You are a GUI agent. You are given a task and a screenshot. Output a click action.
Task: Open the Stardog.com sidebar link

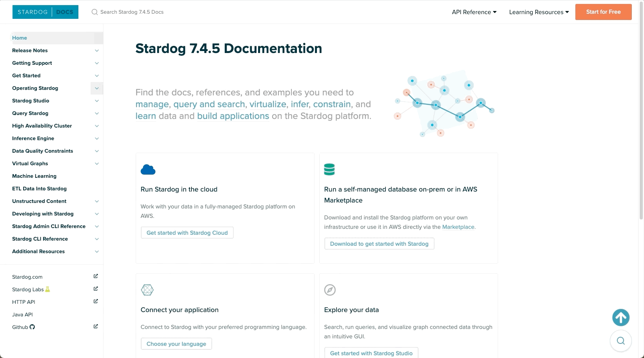click(x=27, y=277)
